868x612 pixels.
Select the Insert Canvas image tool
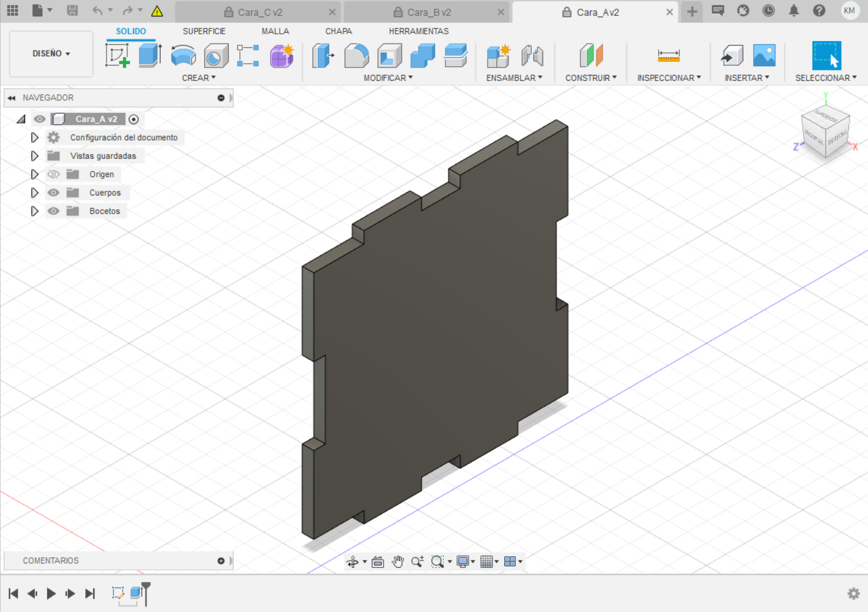764,56
